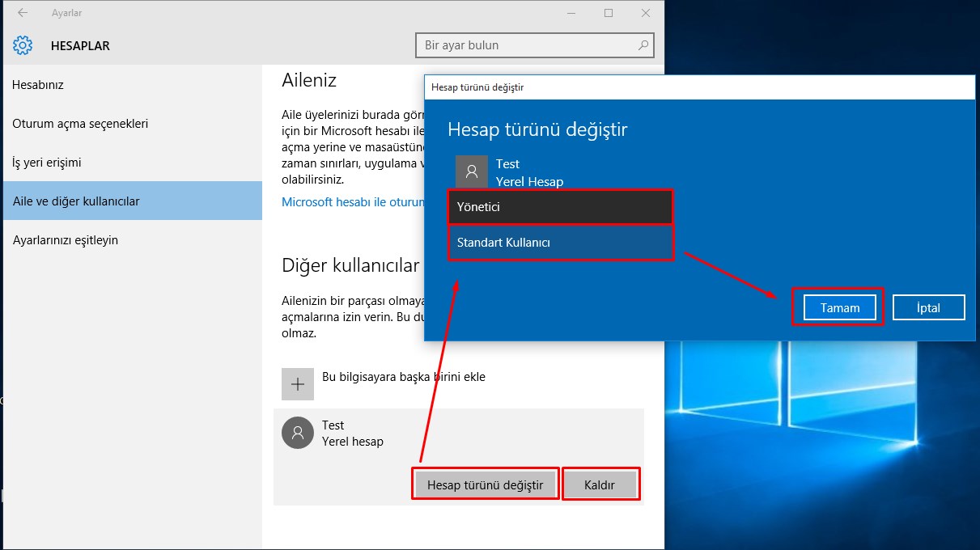Open Hesabınız settings page
The height and width of the screenshot is (550, 980).
click(38, 85)
